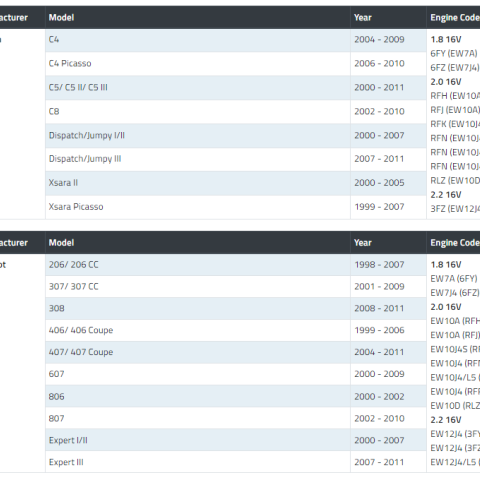Select the C4 Picasso model row
480x480 pixels.
pos(198,64)
